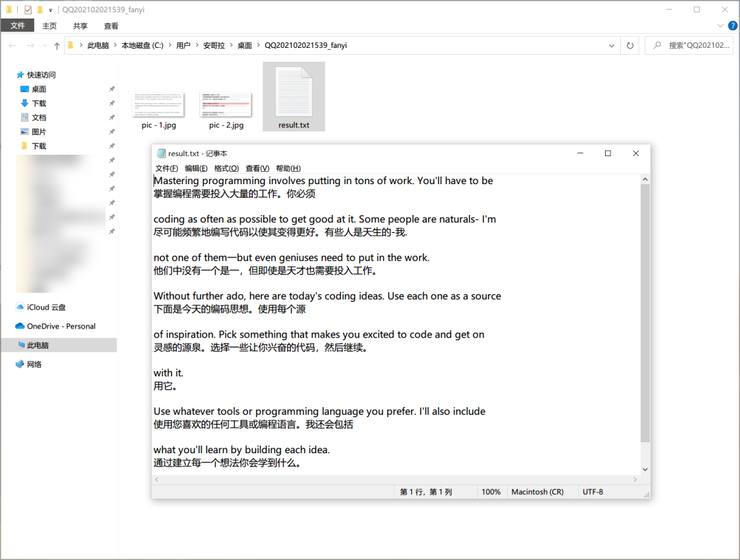
Task: Open the 文件 ribbon tab in Explorer
Action: pos(17,25)
